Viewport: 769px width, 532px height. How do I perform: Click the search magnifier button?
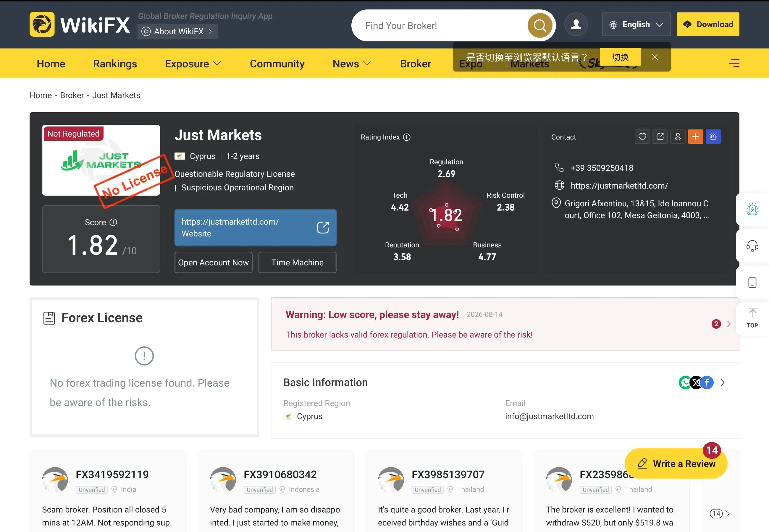coord(539,25)
